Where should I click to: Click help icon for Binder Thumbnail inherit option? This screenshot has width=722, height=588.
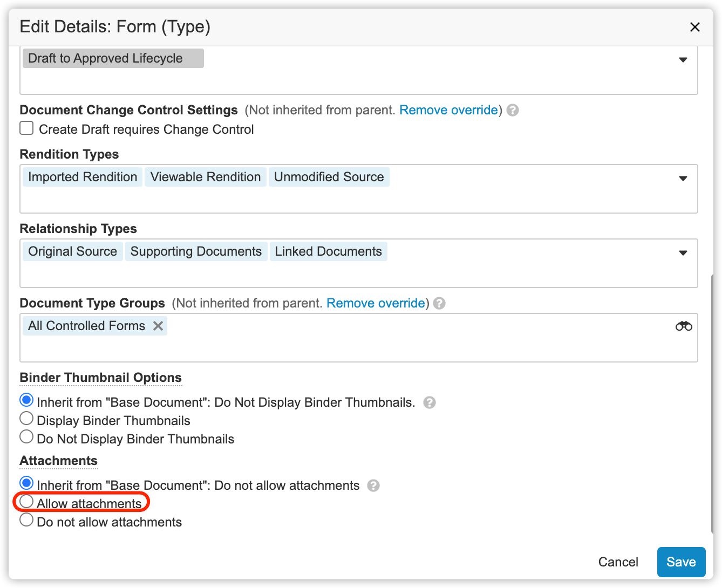pos(430,403)
